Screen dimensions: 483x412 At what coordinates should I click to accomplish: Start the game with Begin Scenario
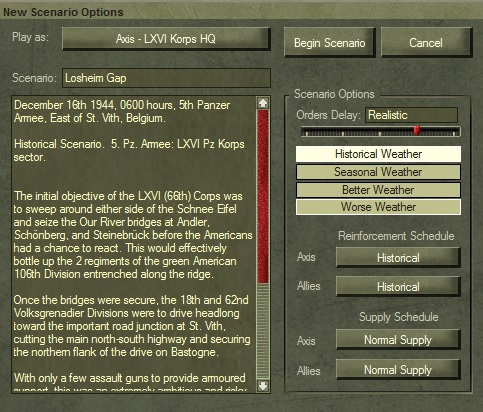pyautogui.click(x=329, y=43)
